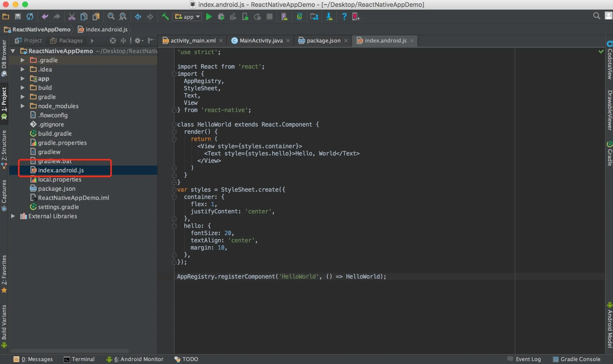
Task: Click Collapse All icon in project panel
Action: pos(123,41)
